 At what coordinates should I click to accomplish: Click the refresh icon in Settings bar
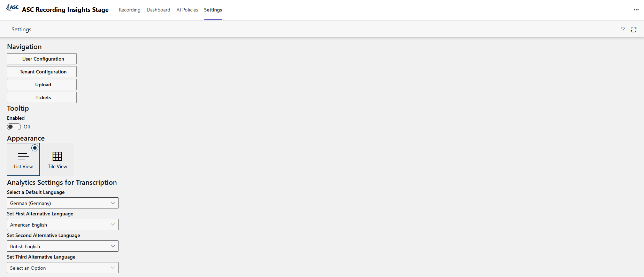(634, 30)
